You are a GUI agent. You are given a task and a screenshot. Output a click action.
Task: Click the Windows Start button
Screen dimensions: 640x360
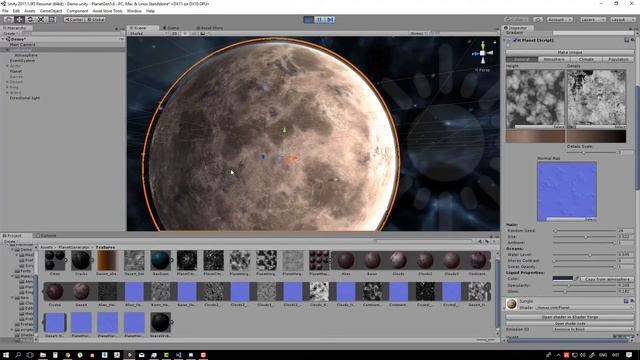click(6, 355)
